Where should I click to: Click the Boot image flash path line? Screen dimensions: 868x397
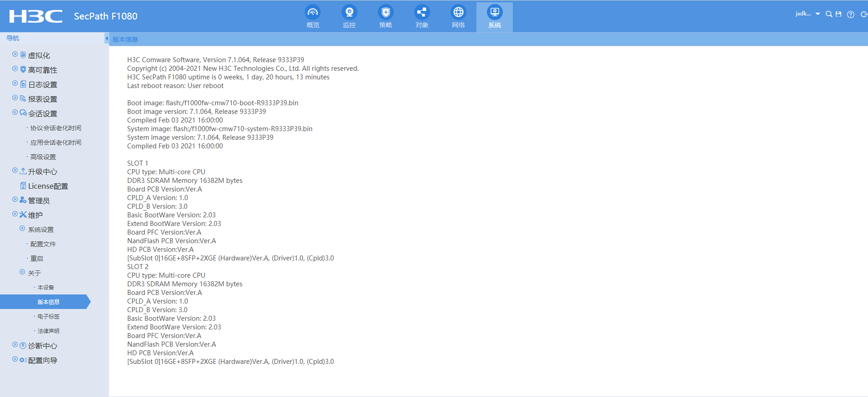213,103
